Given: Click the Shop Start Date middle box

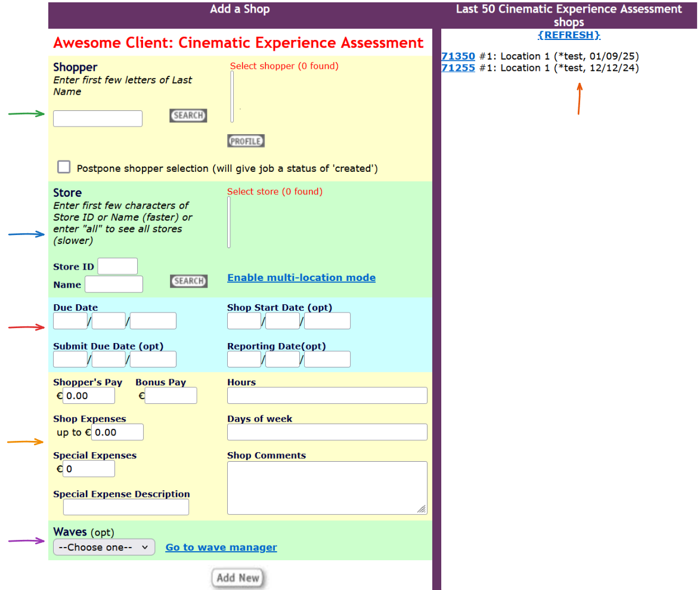Looking at the screenshot, I should (x=283, y=321).
